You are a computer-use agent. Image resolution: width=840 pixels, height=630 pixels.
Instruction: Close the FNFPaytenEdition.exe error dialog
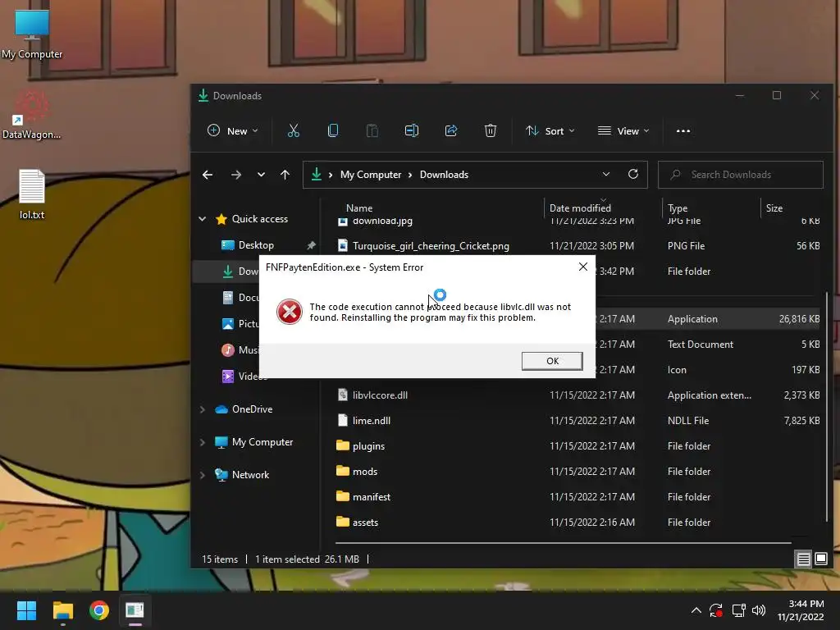coord(583,267)
